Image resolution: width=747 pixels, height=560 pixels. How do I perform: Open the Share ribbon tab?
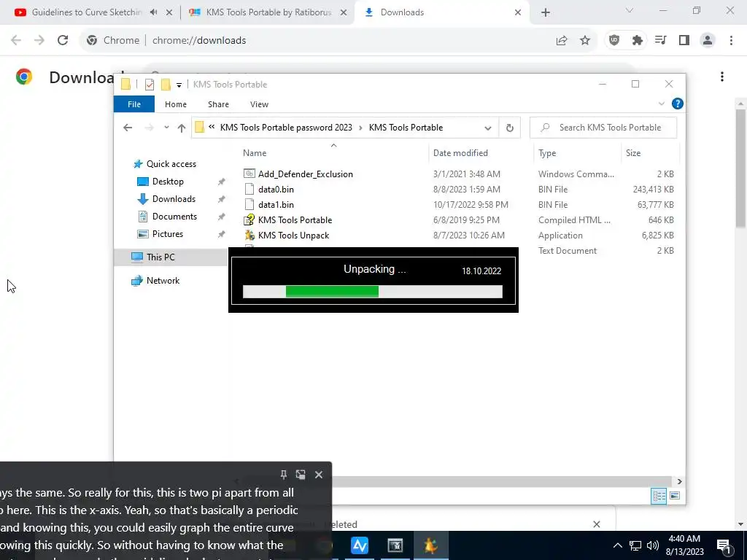tap(218, 104)
